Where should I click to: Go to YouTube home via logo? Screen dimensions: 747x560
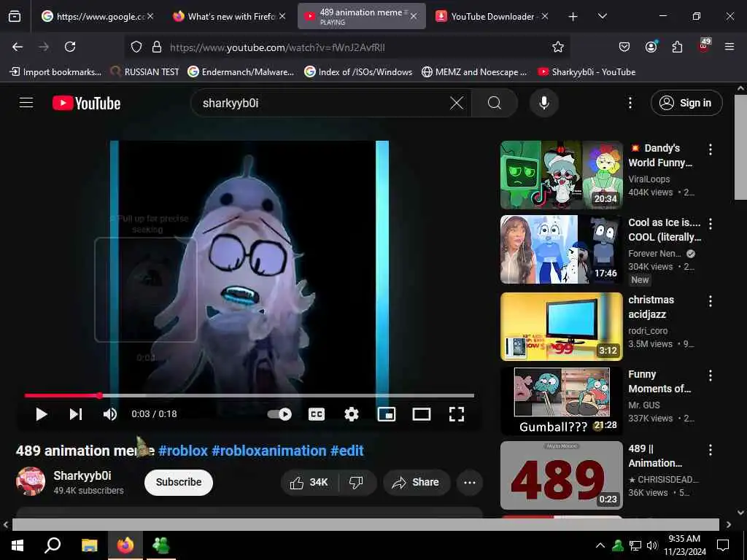click(x=86, y=103)
